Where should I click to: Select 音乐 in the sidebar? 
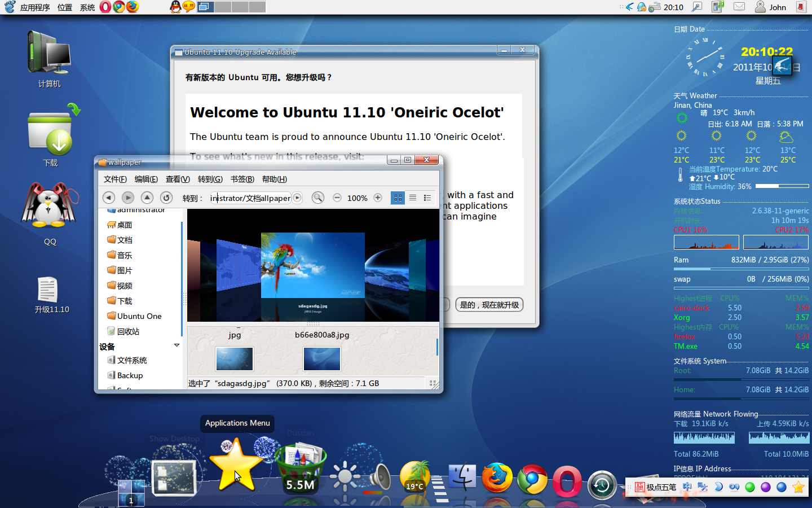[x=120, y=255]
